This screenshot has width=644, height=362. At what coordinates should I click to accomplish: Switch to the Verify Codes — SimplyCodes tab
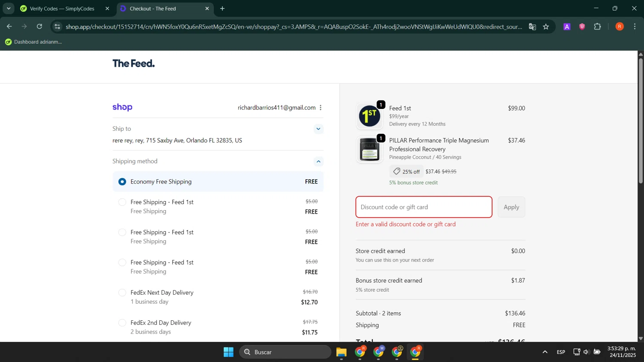pos(62,9)
